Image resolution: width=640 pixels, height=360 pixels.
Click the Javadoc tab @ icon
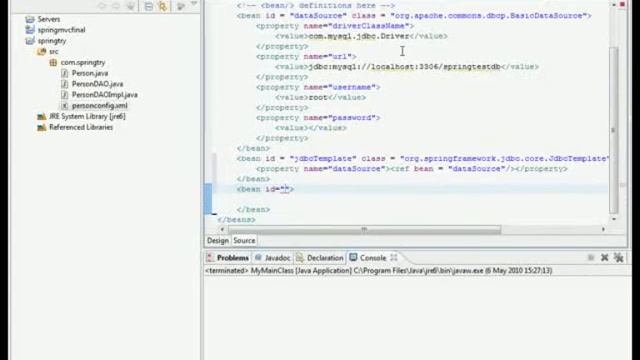pyautogui.click(x=258, y=258)
